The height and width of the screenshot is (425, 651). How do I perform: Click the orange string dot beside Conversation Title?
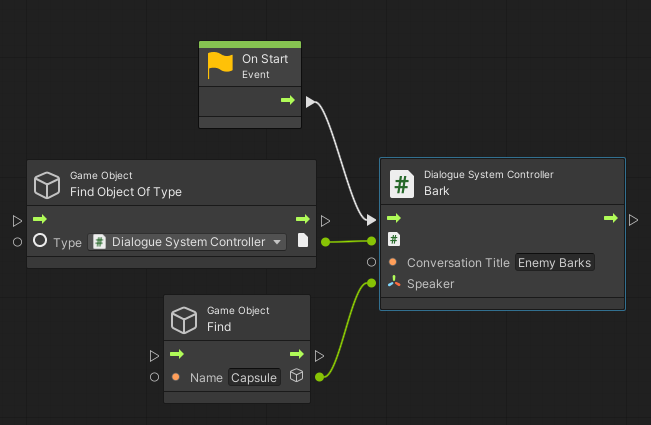393,262
